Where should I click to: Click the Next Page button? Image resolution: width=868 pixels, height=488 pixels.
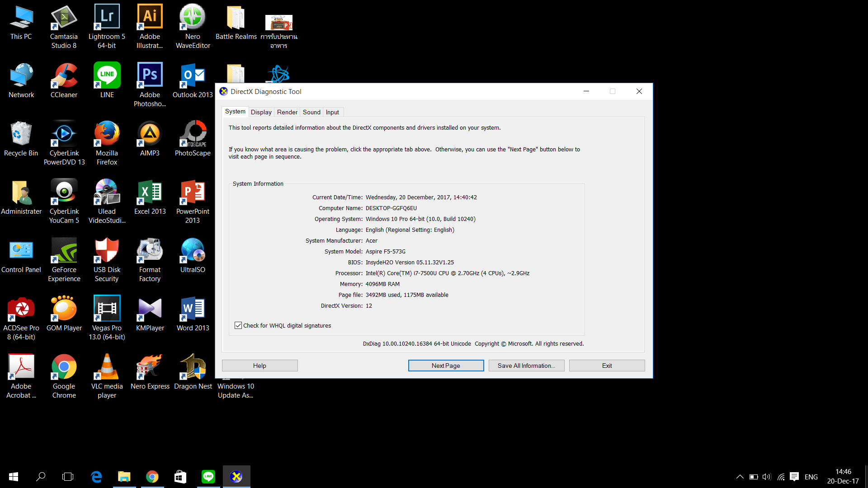tap(445, 366)
